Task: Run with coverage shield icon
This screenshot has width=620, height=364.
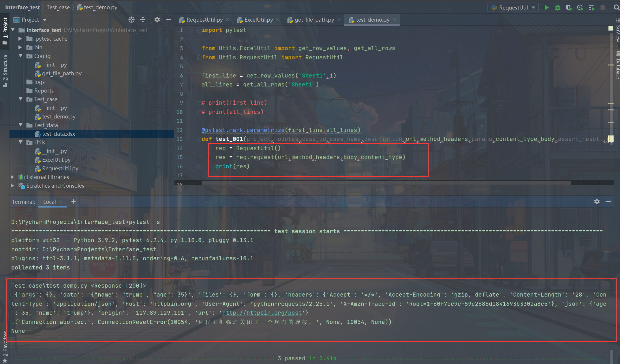Action: (569, 7)
